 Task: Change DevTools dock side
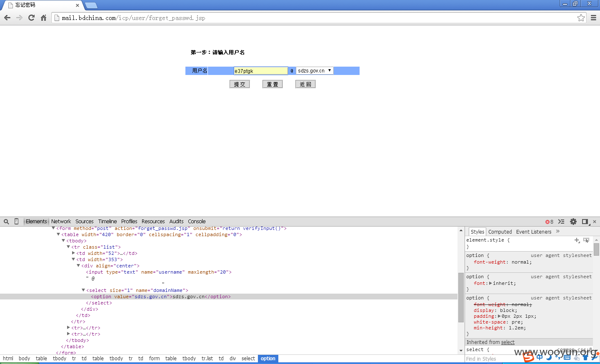(x=585, y=222)
